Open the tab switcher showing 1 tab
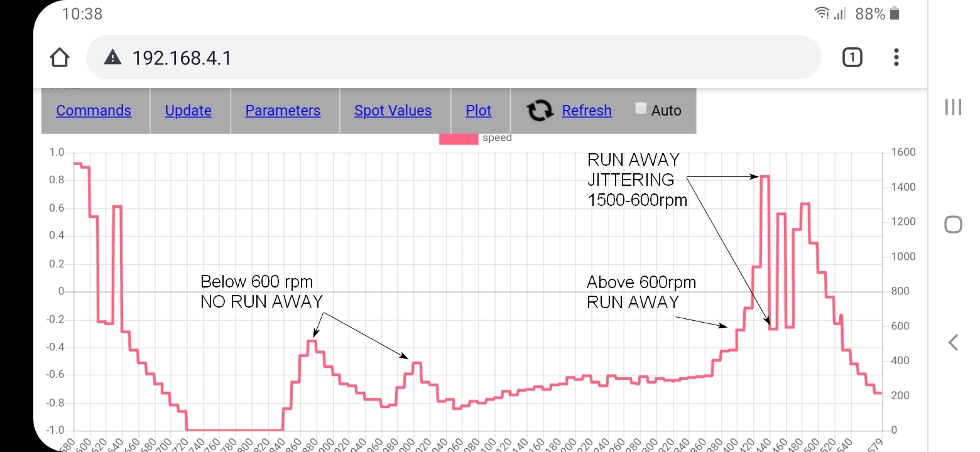Screen dimensions: 980x452 pos(851,58)
